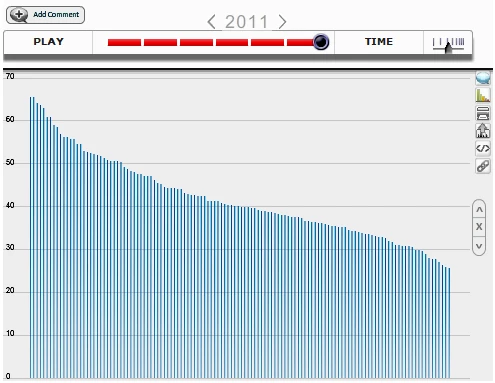Open the speech bubble comments icon
The height and width of the screenshot is (383, 495).
(x=483, y=78)
